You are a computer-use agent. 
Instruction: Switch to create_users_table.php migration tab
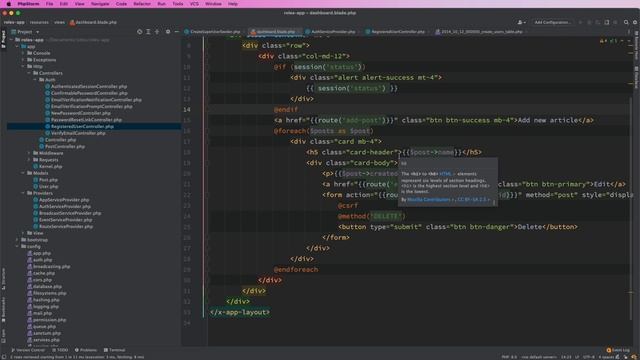coord(479,31)
